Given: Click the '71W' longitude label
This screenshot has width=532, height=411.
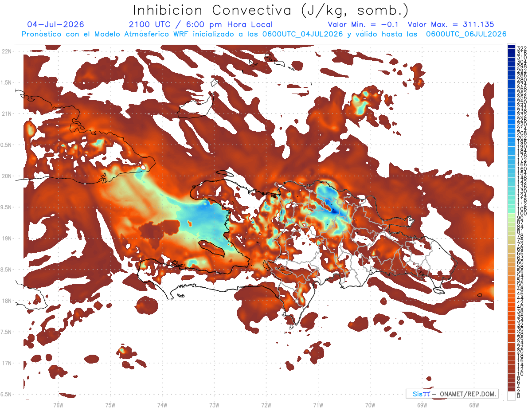Looking at the screenshot, I should [318, 405].
